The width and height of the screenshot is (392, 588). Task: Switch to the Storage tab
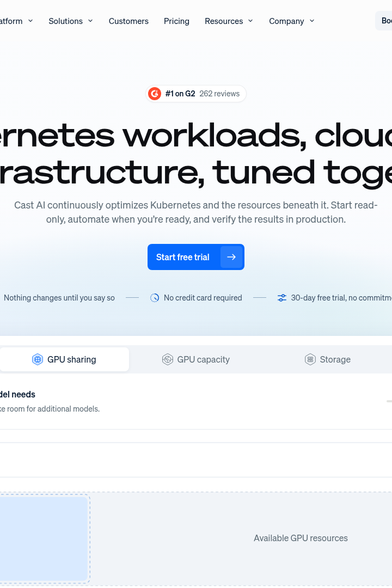pyautogui.click(x=327, y=359)
